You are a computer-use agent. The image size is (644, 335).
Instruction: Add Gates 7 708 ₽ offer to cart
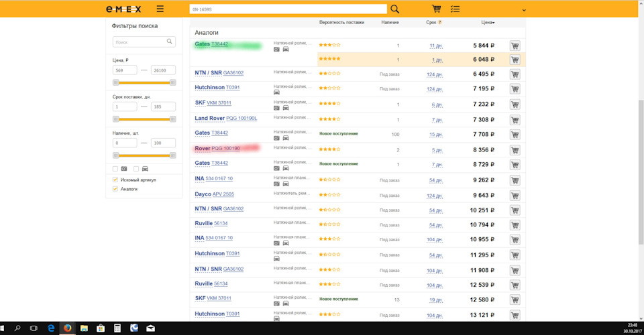(515, 135)
